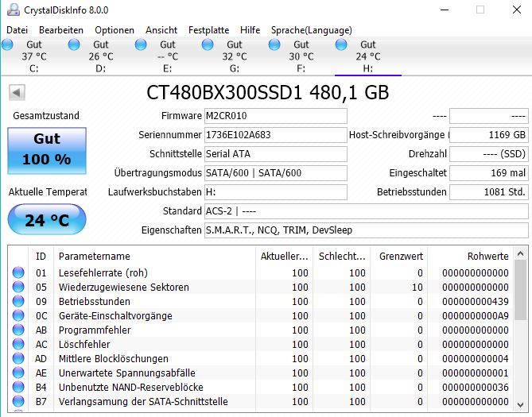Click status icon for Unerwartete Spannungsabfälle row
The height and width of the screenshot is (417, 532).
pyautogui.click(x=18, y=373)
